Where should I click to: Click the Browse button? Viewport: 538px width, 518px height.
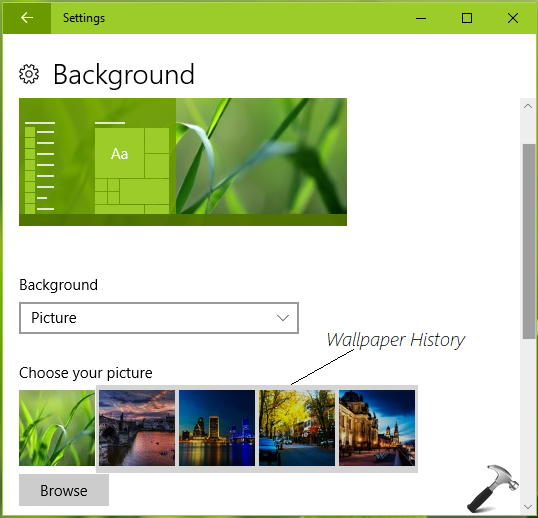[64, 490]
